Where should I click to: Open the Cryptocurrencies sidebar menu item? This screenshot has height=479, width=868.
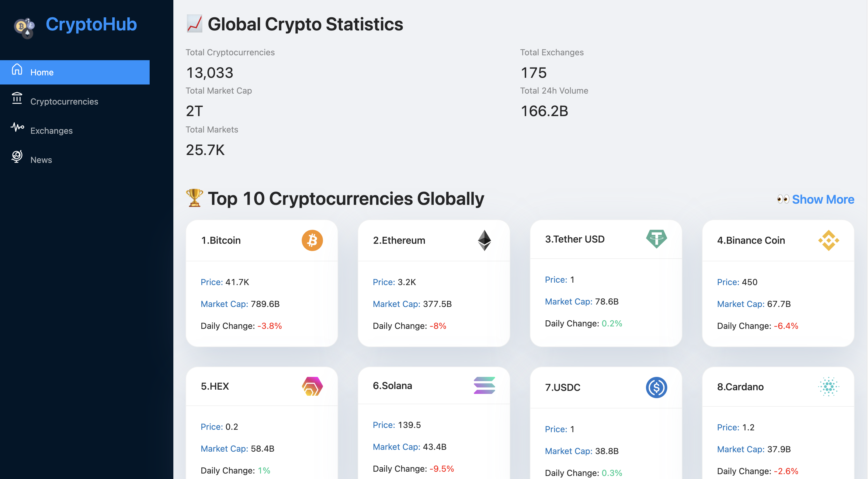pyautogui.click(x=64, y=102)
